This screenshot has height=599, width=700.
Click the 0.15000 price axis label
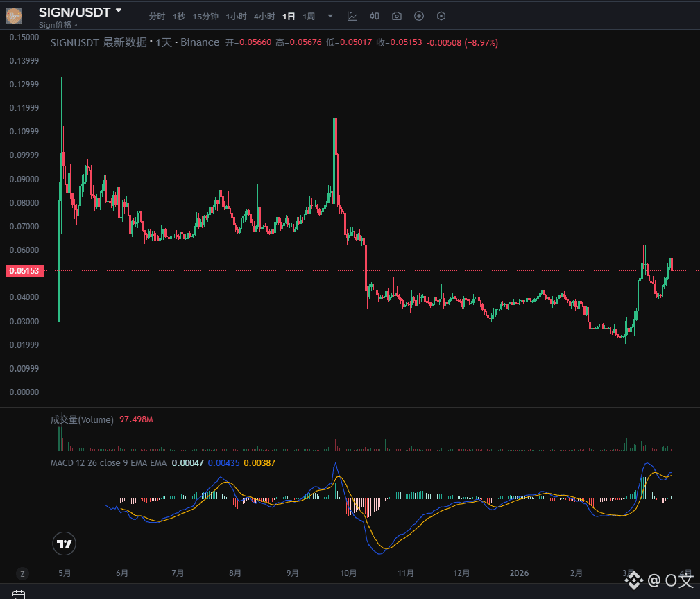[24, 37]
